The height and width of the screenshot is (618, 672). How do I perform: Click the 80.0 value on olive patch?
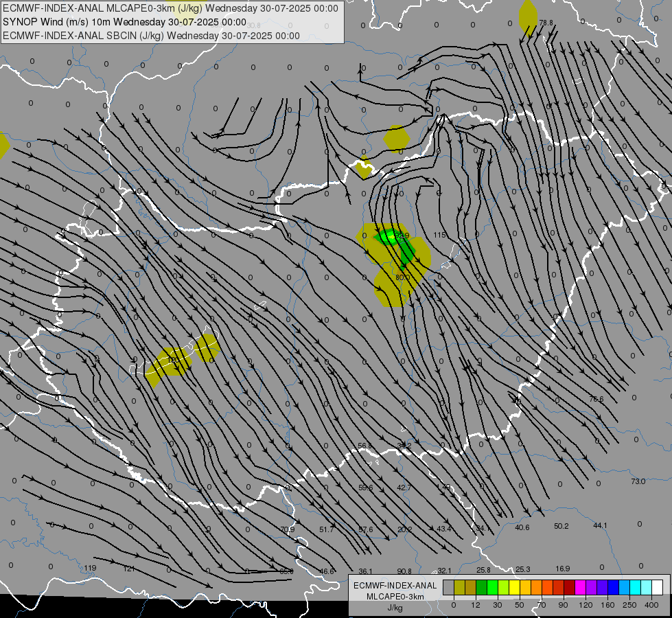[402, 277]
